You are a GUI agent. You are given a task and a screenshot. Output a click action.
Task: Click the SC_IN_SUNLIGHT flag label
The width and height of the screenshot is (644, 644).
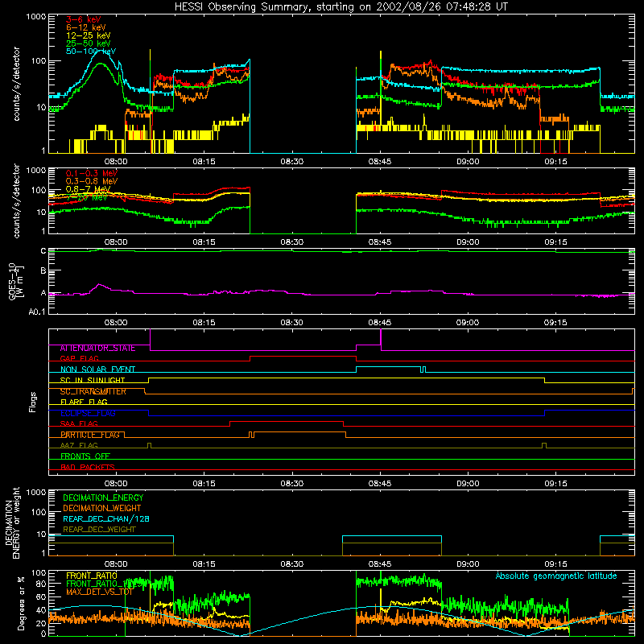coord(93,380)
